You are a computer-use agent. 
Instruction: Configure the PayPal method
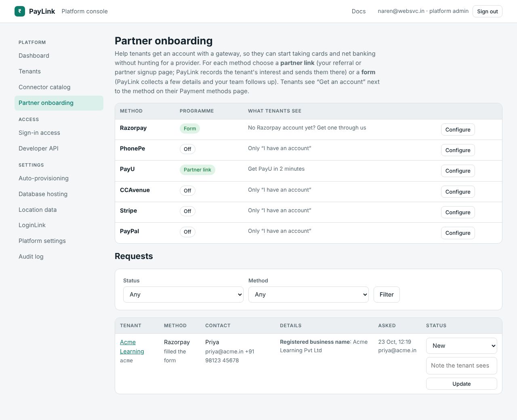pos(458,233)
